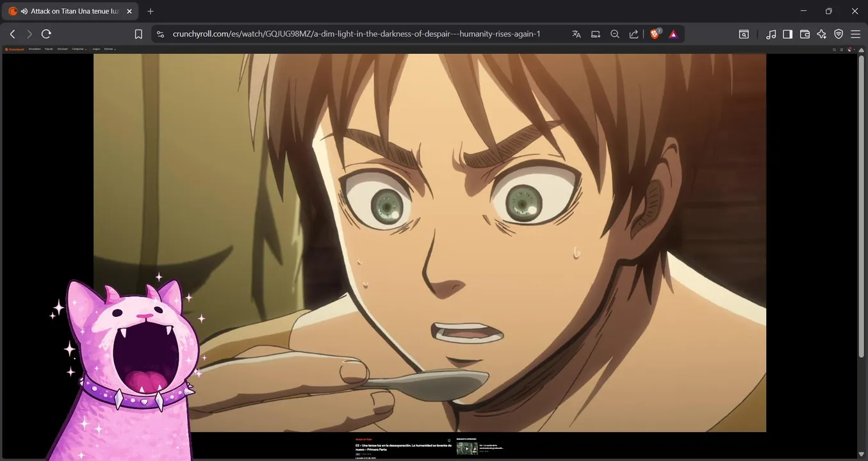868x461 pixels.
Task: Open Leo AI sparkle icon
Action: 822,34
